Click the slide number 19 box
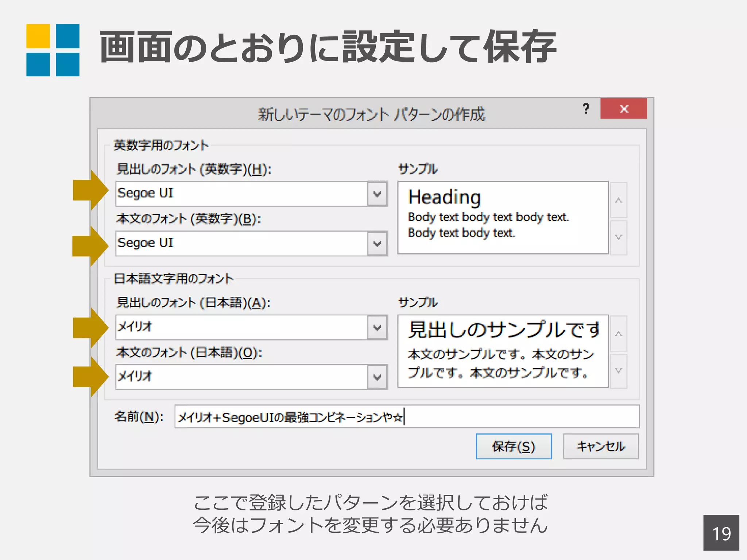This screenshot has width=747, height=560. tap(721, 533)
